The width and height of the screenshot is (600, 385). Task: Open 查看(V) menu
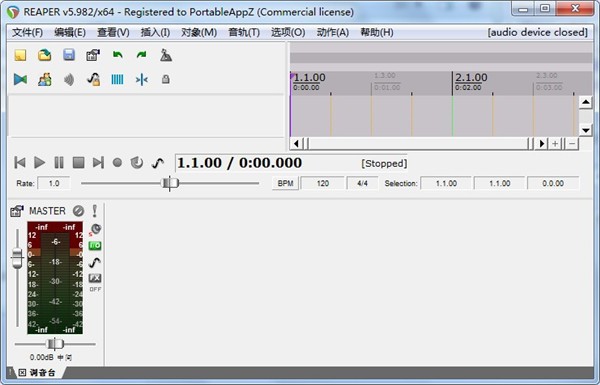pyautogui.click(x=113, y=33)
